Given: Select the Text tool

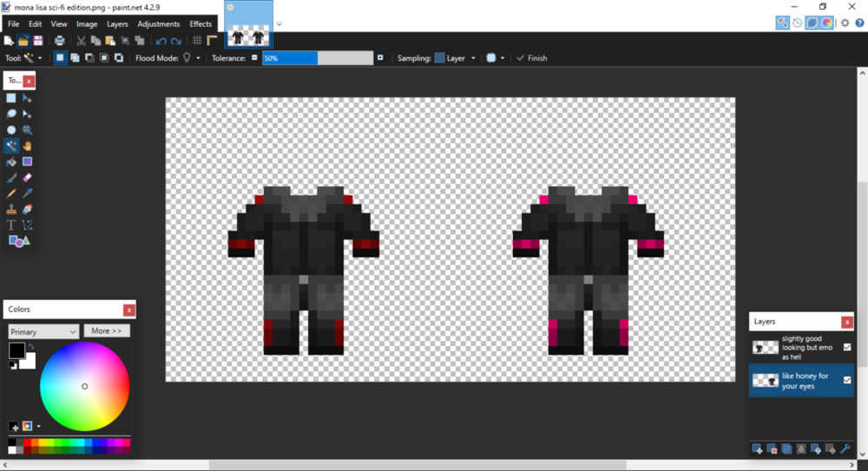Looking at the screenshot, I should pos(11,225).
